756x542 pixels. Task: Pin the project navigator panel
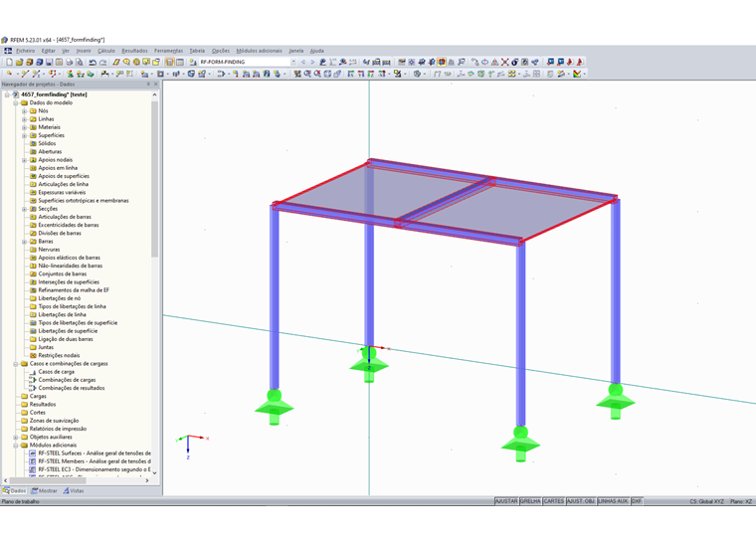tap(148, 84)
